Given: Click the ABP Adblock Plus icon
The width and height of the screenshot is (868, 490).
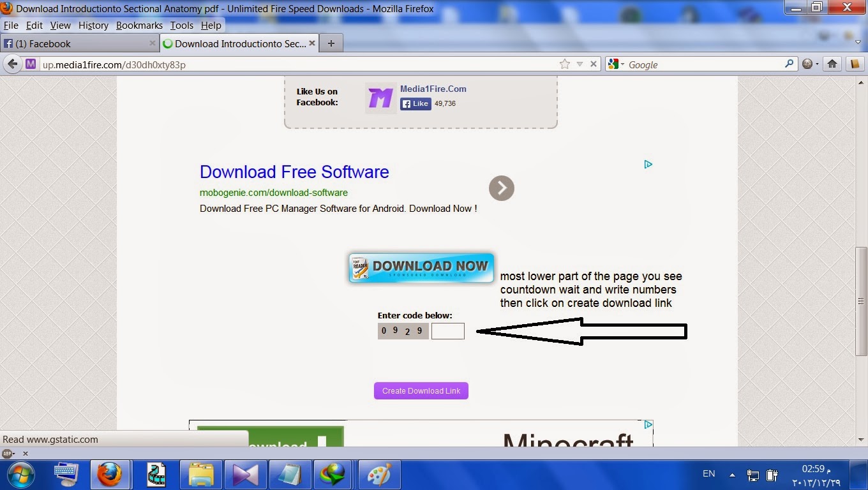Looking at the screenshot, I should tap(8, 454).
